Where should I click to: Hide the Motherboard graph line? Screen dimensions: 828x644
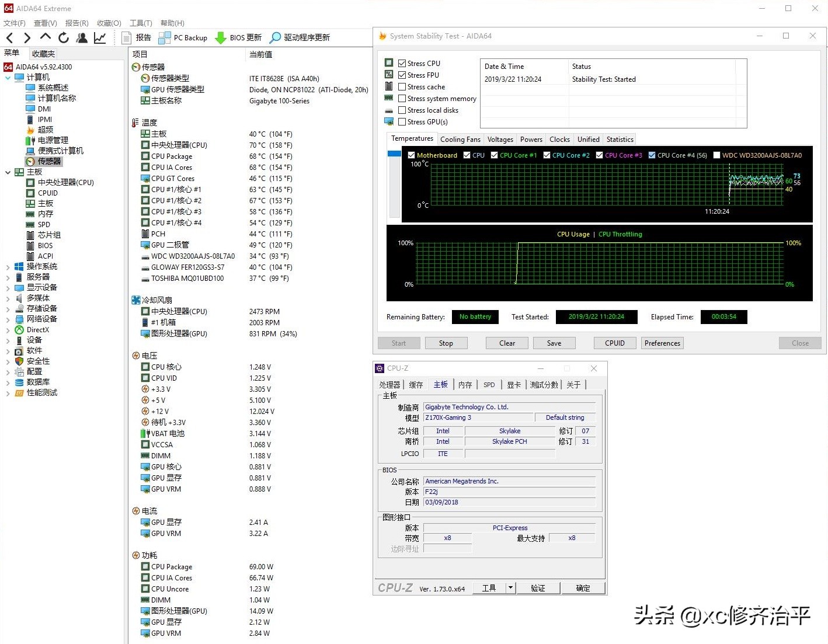coord(411,155)
